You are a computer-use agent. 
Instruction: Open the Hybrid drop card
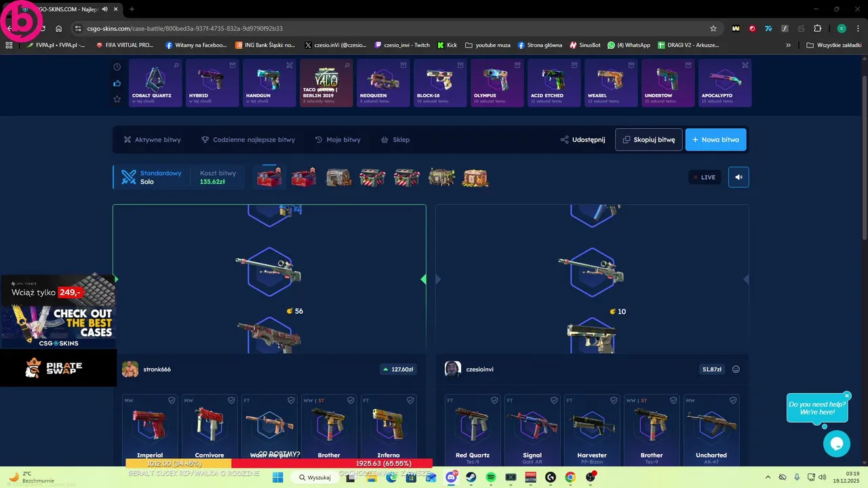tap(212, 83)
